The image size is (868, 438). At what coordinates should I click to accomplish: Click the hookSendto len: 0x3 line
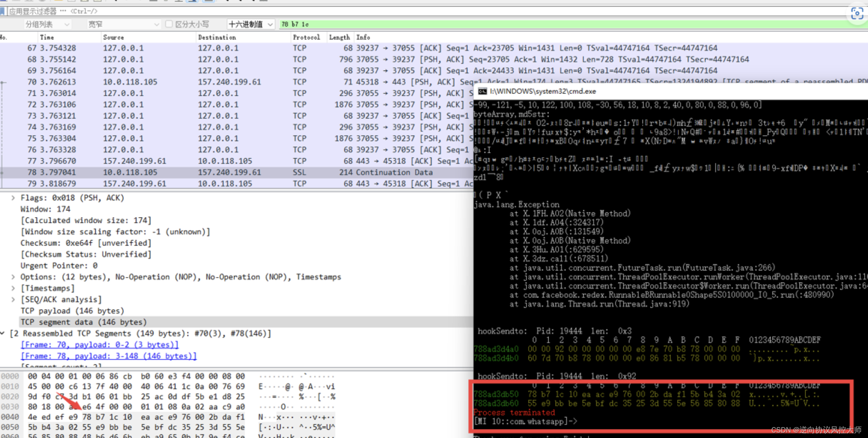[x=555, y=331]
